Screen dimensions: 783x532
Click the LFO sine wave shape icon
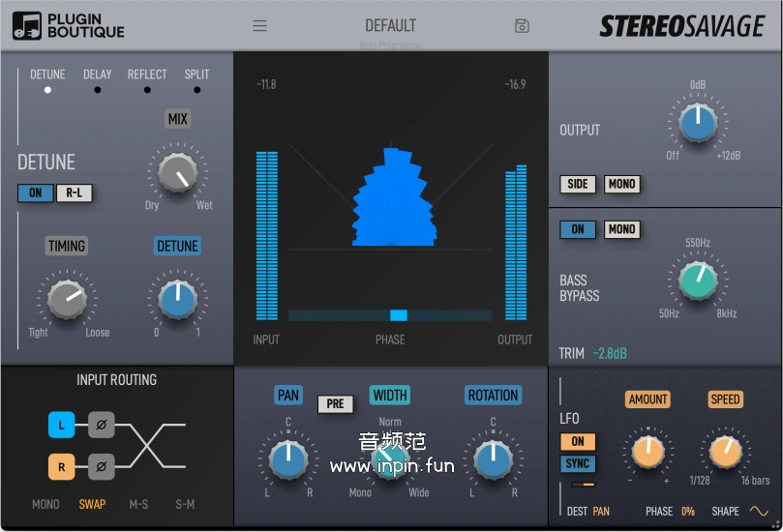(x=759, y=511)
